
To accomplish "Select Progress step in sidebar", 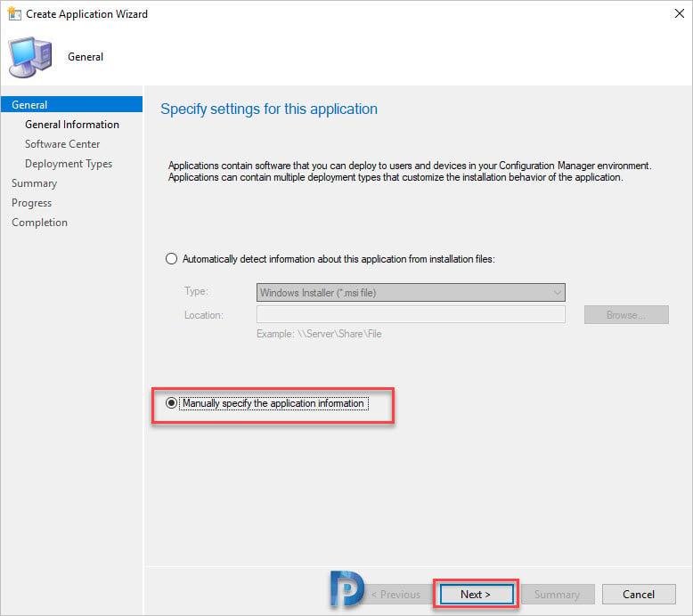I will click(31, 203).
